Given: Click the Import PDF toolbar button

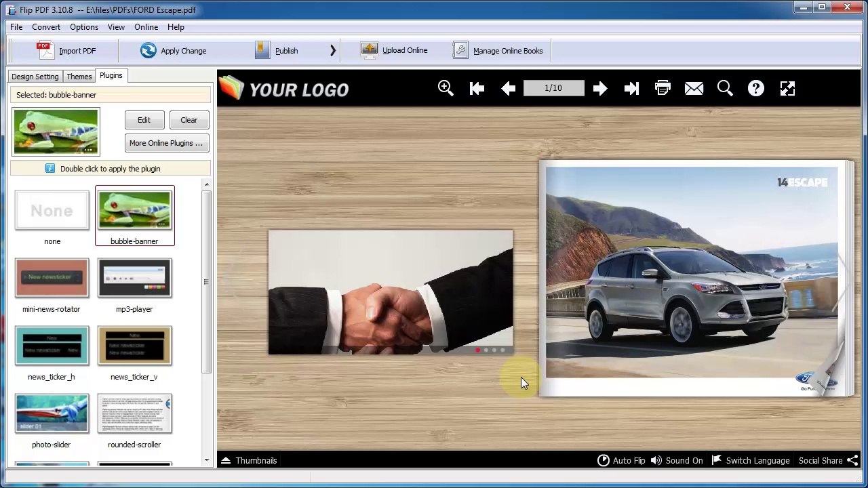Looking at the screenshot, I should point(66,51).
